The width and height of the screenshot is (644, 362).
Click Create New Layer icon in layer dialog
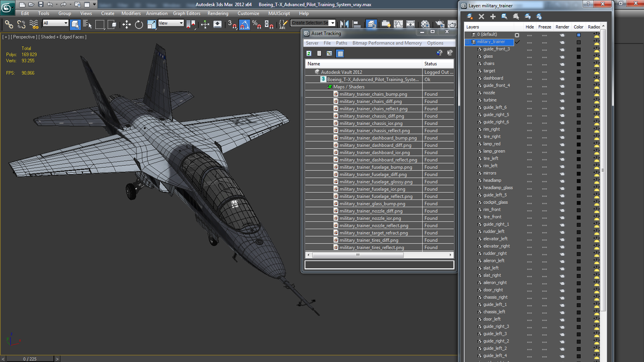pyautogui.click(x=470, y=16)
